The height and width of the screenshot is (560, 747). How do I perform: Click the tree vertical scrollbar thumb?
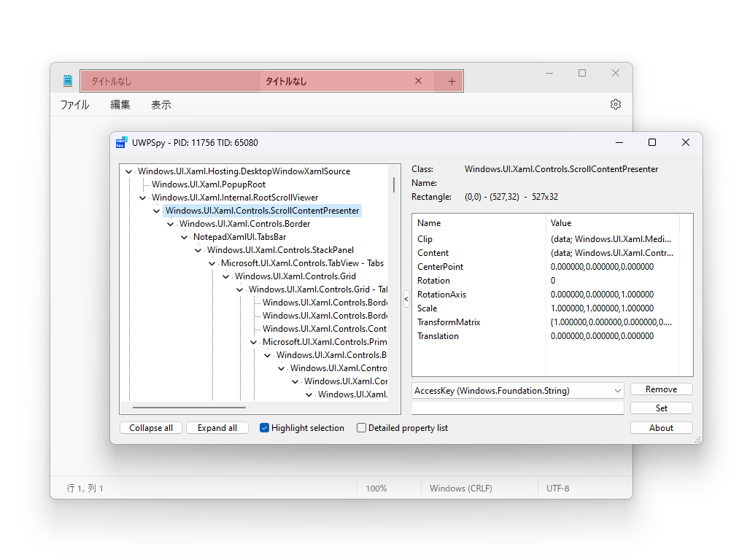(393, 184)
